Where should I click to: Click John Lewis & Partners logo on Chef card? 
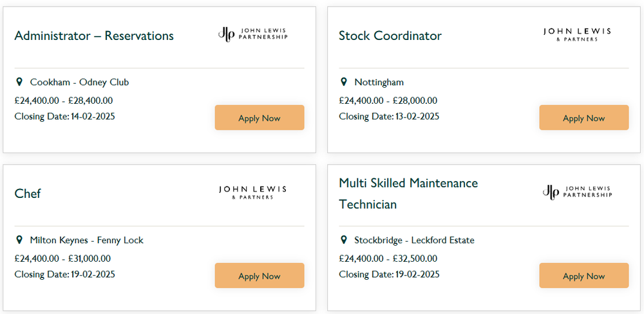click(252, 192)
